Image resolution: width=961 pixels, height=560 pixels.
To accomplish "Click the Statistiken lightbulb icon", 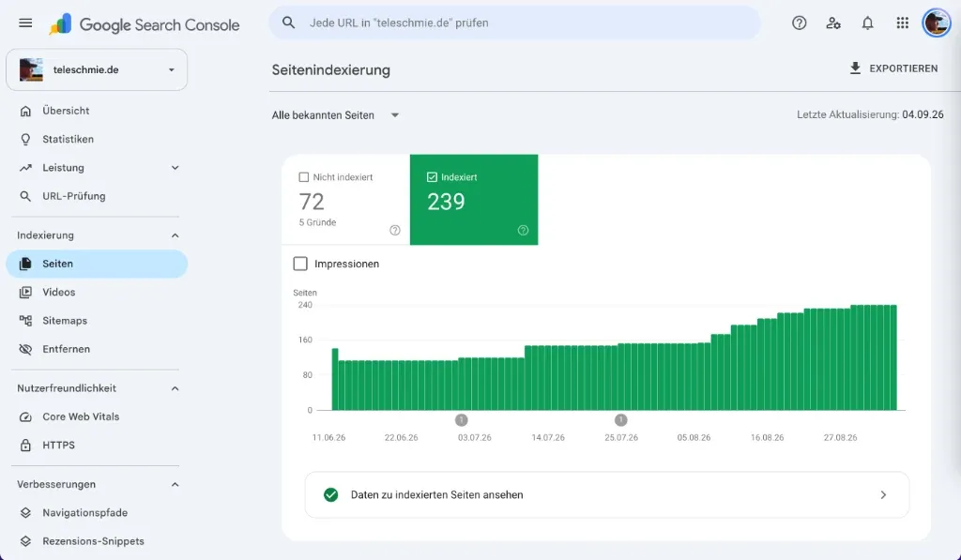I will tap(25, 139).
